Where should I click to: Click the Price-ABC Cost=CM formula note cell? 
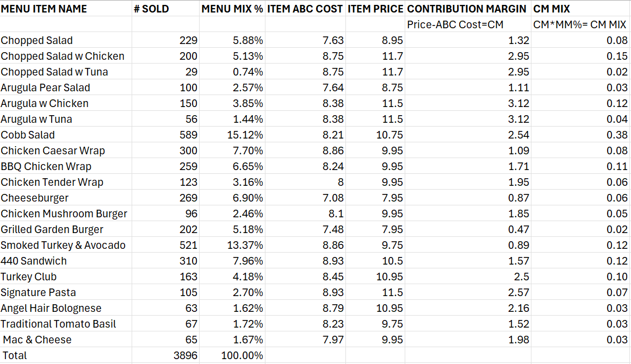click(x=455, y=24)
